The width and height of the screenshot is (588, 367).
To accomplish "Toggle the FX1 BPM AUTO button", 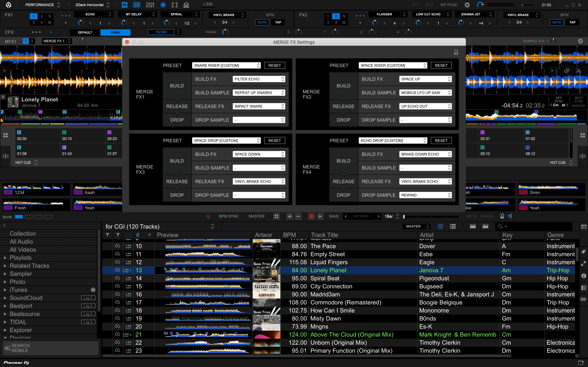I will pos(262,22).
